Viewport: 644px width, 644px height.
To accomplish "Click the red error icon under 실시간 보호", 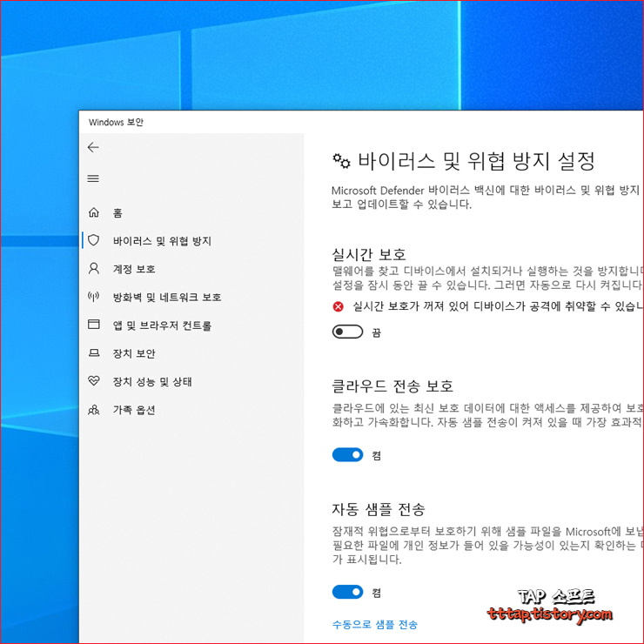I will point(338,306).
